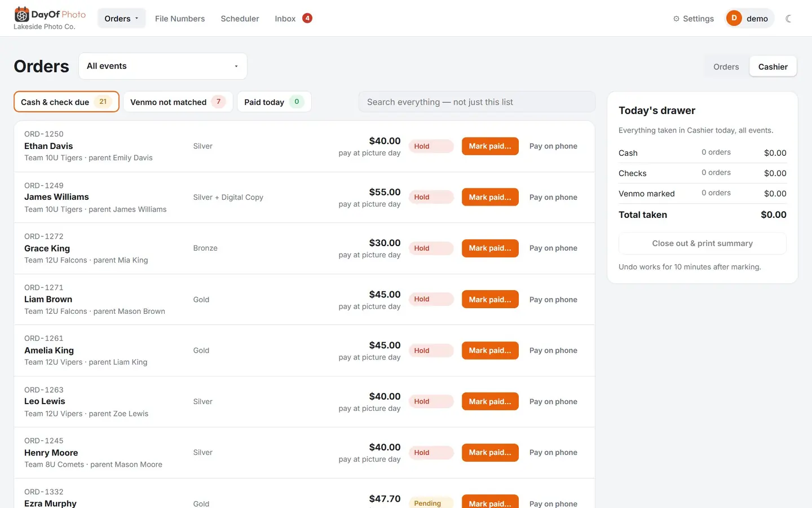
Task: Click the Pending badge on Ezra Murphy's order
Action: click(x=431, y=503)
